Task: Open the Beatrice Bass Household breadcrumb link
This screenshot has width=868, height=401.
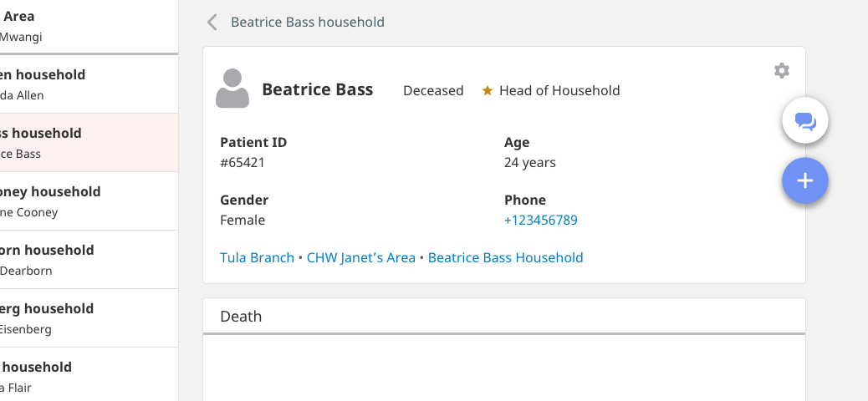Action: (505, 257)
